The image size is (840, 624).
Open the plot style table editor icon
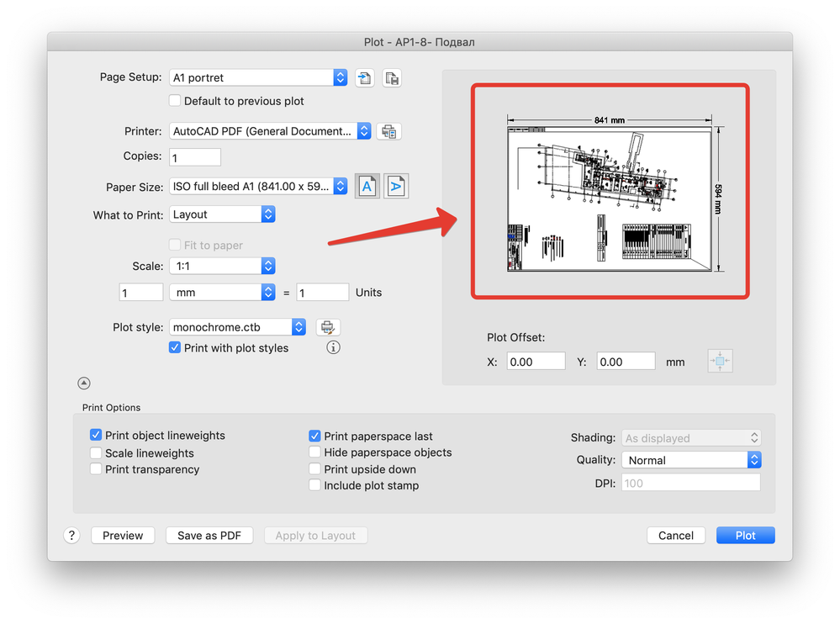[x=328, y=327]
